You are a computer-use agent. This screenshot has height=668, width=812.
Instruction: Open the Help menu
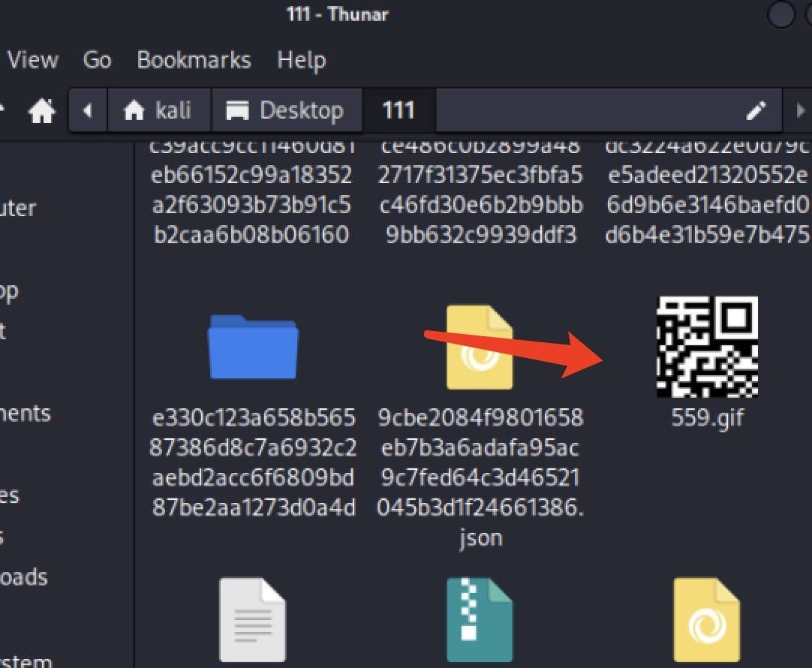click(302, 61)
